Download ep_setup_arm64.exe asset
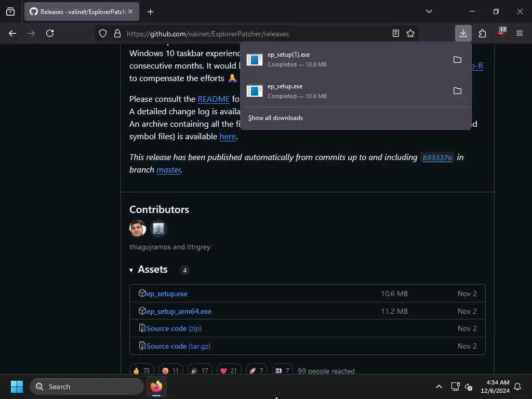 [179, 311]
